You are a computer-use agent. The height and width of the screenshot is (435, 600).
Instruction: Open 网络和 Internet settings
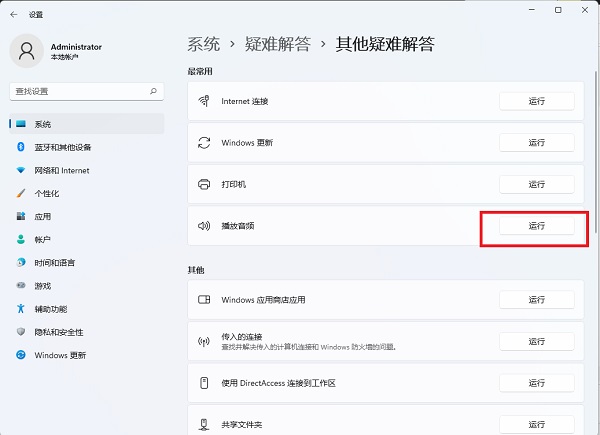(61, 170)
